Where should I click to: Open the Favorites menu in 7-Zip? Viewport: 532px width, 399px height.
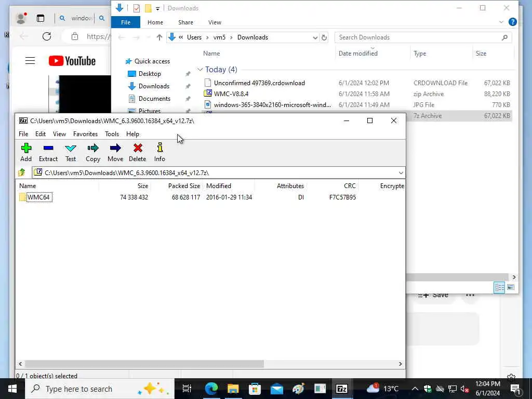click(x=86, y=134)
